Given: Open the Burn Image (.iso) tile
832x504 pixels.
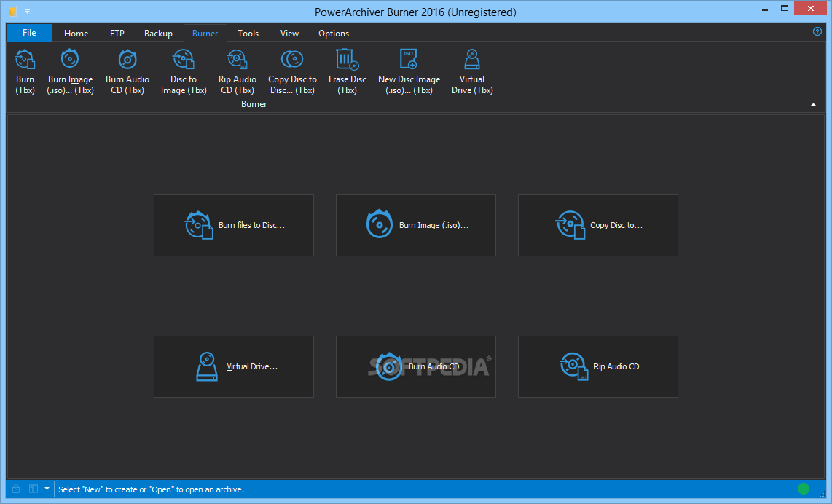Looking at the screenshot, I should [416, 226].
